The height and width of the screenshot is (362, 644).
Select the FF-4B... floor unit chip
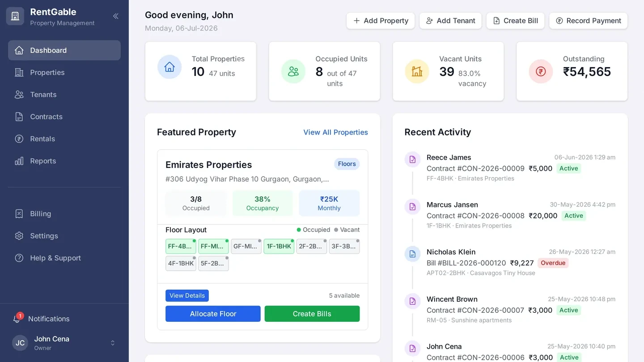point(181,246)
